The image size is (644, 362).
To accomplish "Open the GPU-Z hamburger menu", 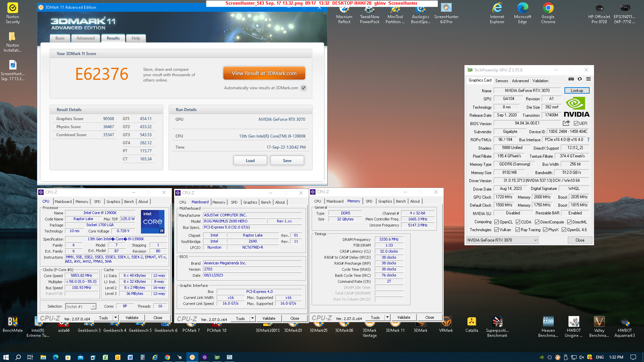I will point(588,79).
